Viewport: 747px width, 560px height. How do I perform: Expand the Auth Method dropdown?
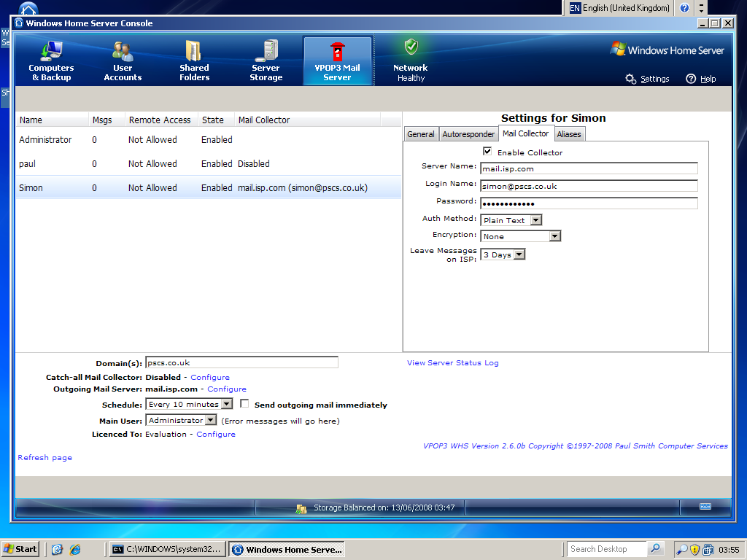[535, 220]
